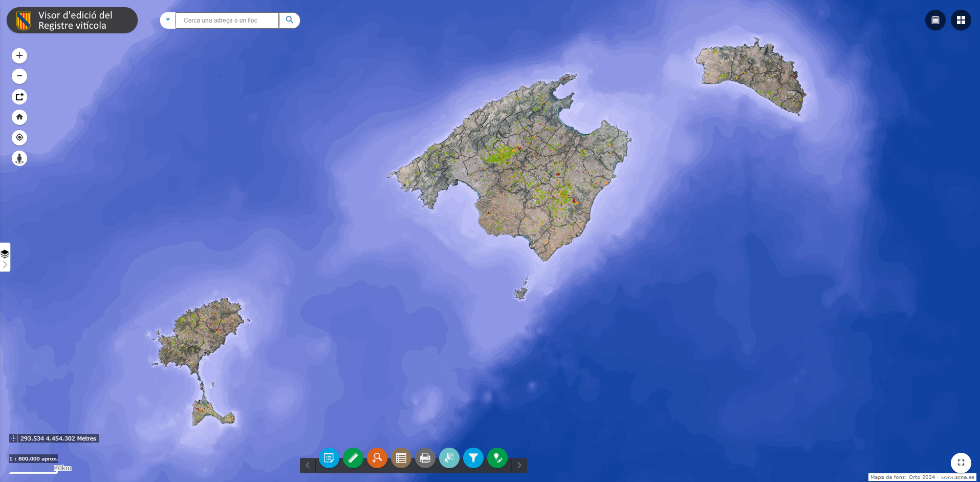Activate the zoom-to-area rectangle tool
The height and width of the screenshot is (482, 980).
tap(19, 97)
